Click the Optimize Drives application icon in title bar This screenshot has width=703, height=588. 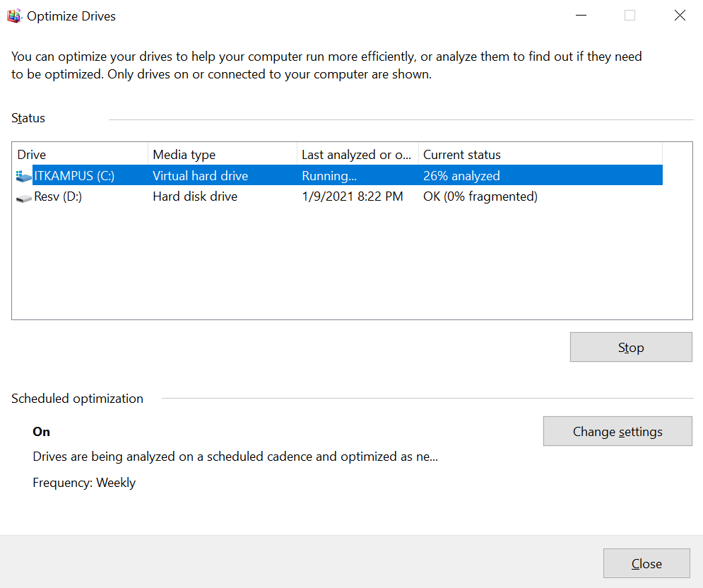(13, 15)
